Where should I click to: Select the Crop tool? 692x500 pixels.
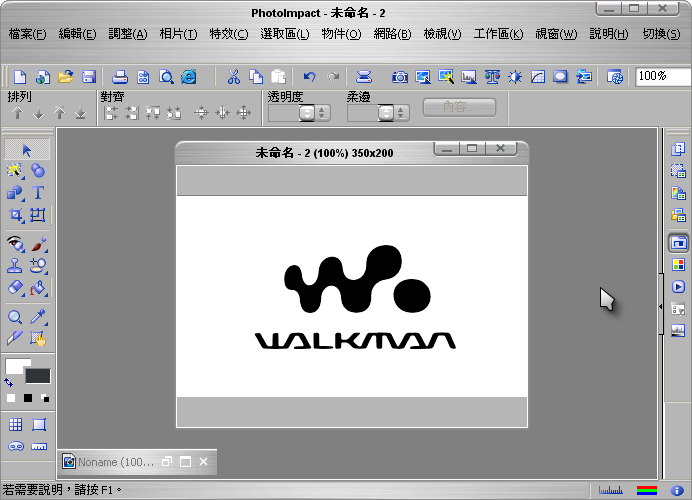[x=15, y=215]
